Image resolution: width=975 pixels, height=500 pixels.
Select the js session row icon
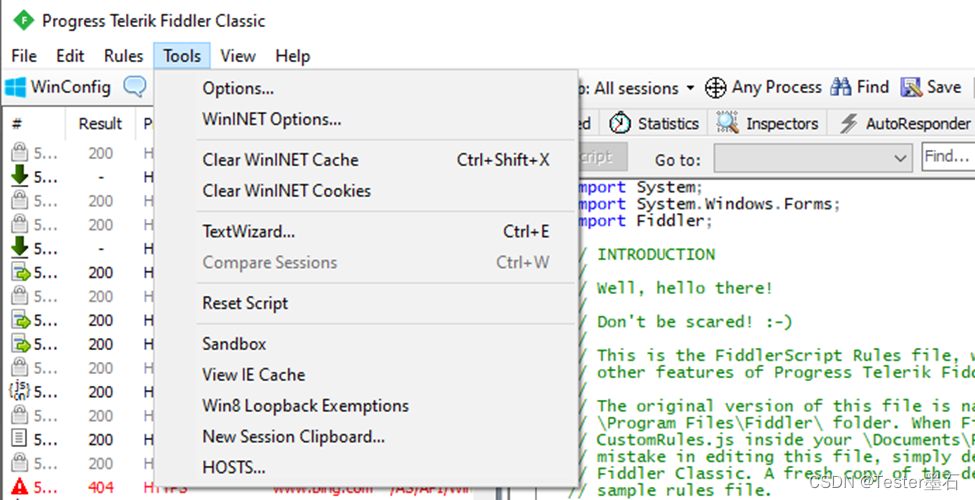[20, 391]
